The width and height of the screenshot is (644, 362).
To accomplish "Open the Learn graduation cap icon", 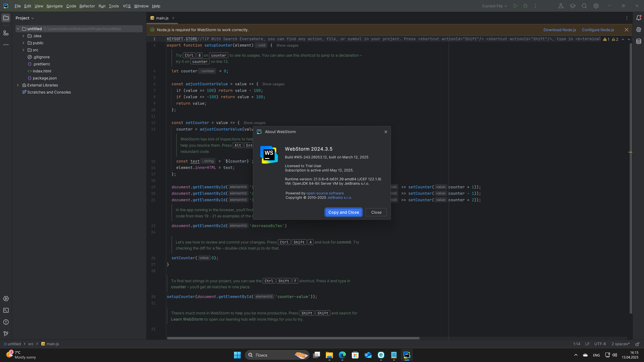I will 573,6.
